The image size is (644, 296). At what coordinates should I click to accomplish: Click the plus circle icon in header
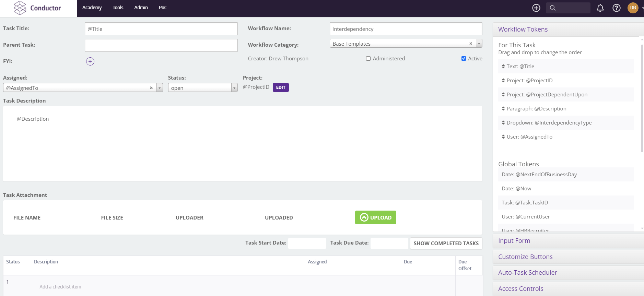tap(536, 8)
